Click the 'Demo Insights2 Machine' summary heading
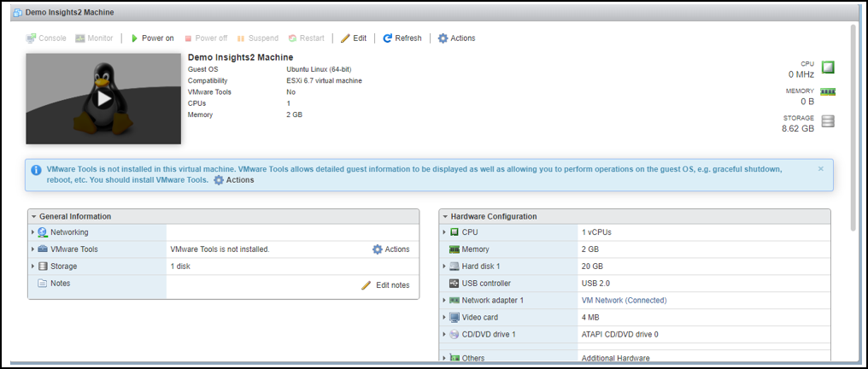Image resolution: width=868 pixels, height=369 pixels. (x=241, y=57)
